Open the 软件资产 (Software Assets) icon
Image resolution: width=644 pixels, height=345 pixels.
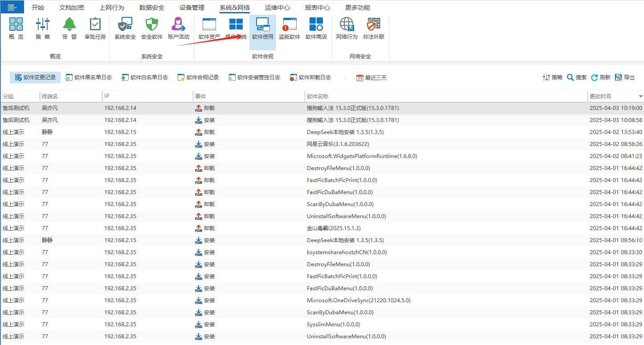(208, 28)
